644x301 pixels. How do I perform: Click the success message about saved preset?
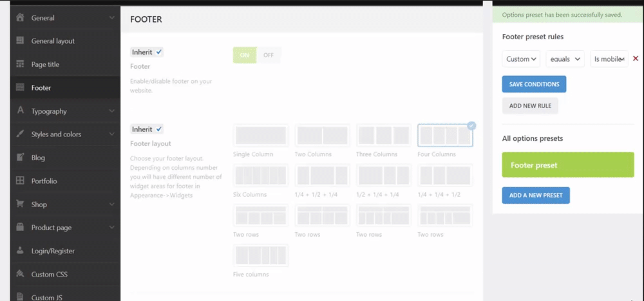562,15
